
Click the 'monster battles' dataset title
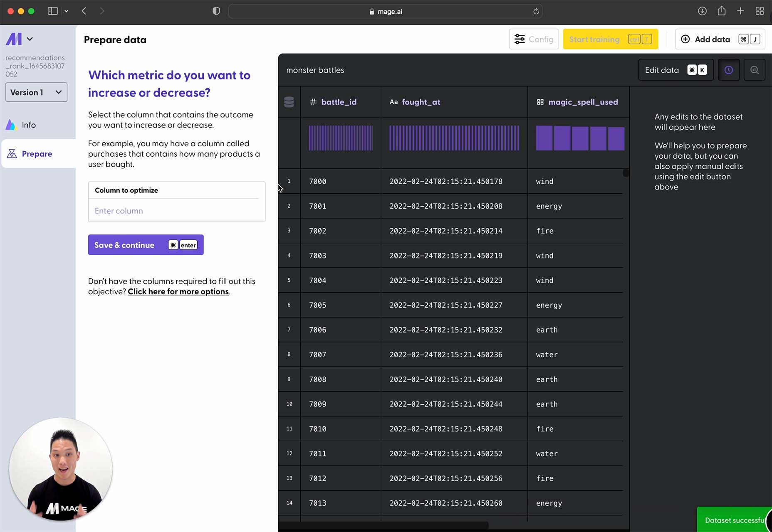(x=315, y=70)
